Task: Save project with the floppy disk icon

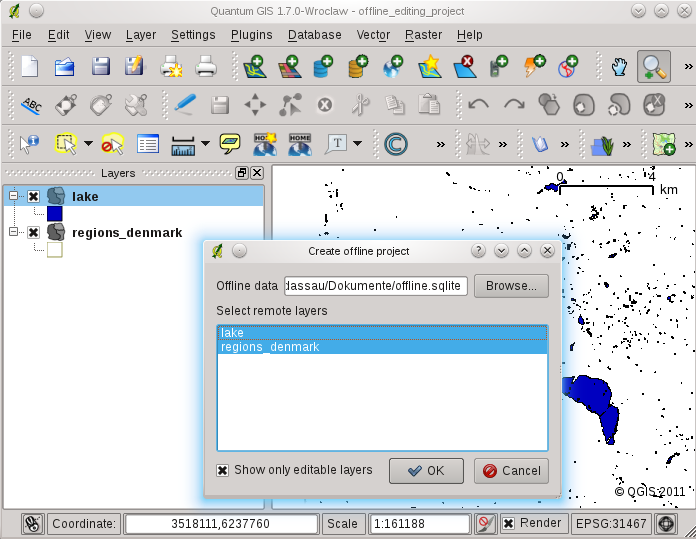Action: [x=100, y=67]
